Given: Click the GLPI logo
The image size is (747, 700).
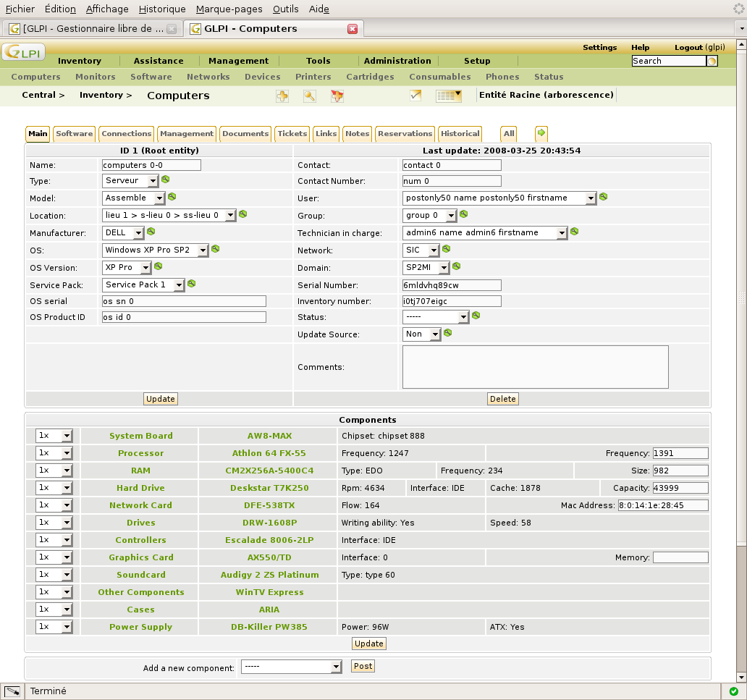Looking at the screenshot, I should 24,52.
